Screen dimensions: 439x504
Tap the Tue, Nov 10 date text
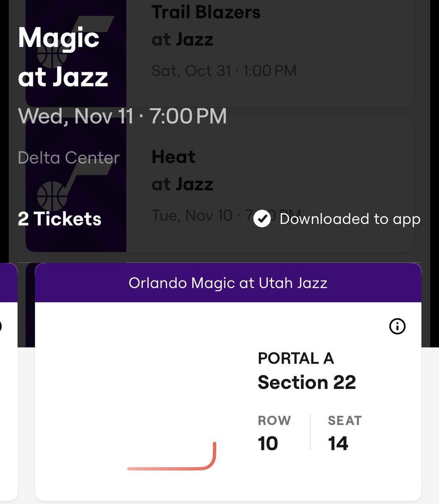click(192, 215)
